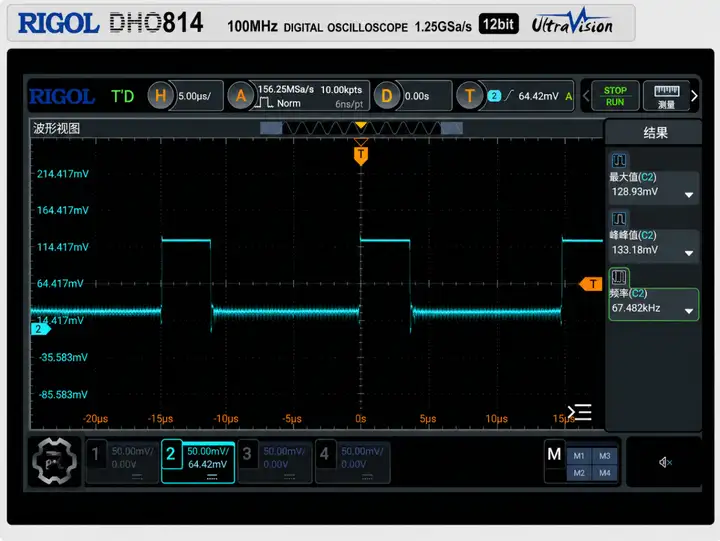This screenshot has width=720, height=541.
Task: Click the trigger source channel 2 badge
Action: (x=494, y=96)
